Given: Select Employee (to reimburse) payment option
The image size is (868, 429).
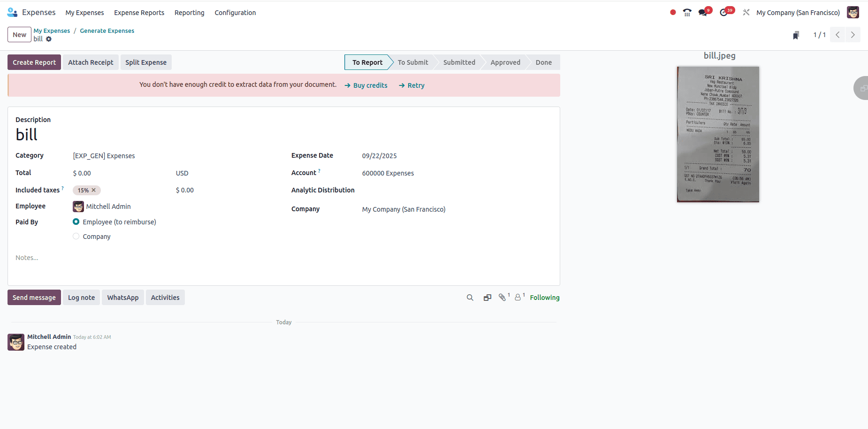Looking at the screenshot, I should [x=76, y=222].
